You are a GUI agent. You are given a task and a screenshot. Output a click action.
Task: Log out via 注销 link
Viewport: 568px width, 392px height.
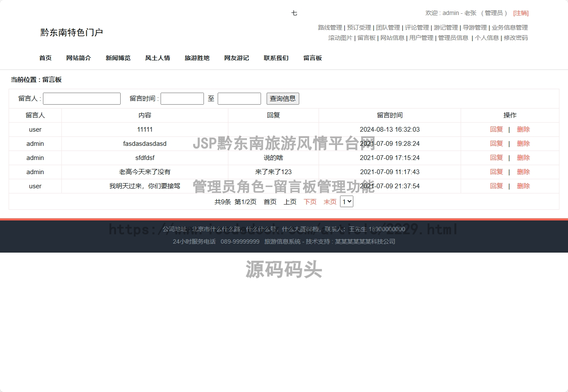(x=521, y=13)
